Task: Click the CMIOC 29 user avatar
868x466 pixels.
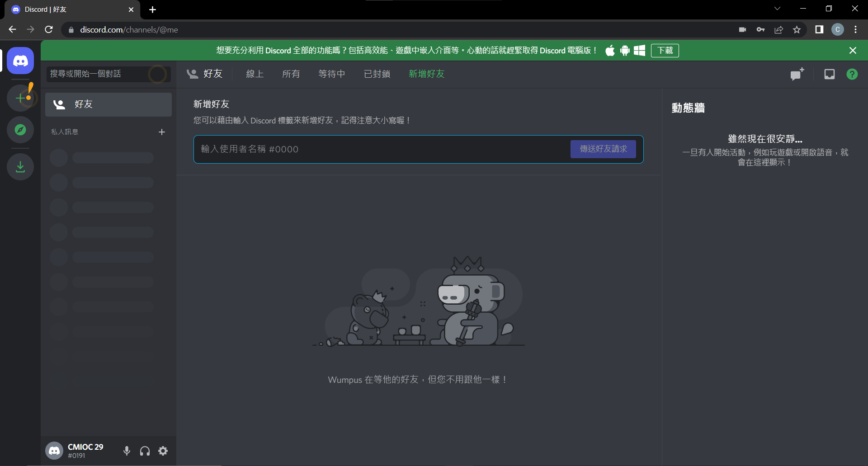Action: coord(54,451)
